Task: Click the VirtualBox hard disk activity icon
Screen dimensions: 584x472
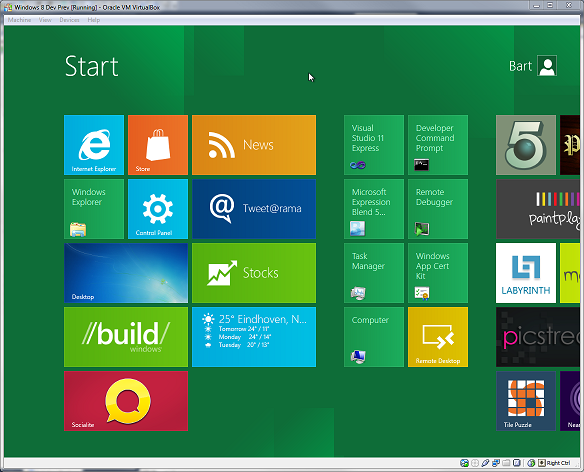Action: click(464, 463)
